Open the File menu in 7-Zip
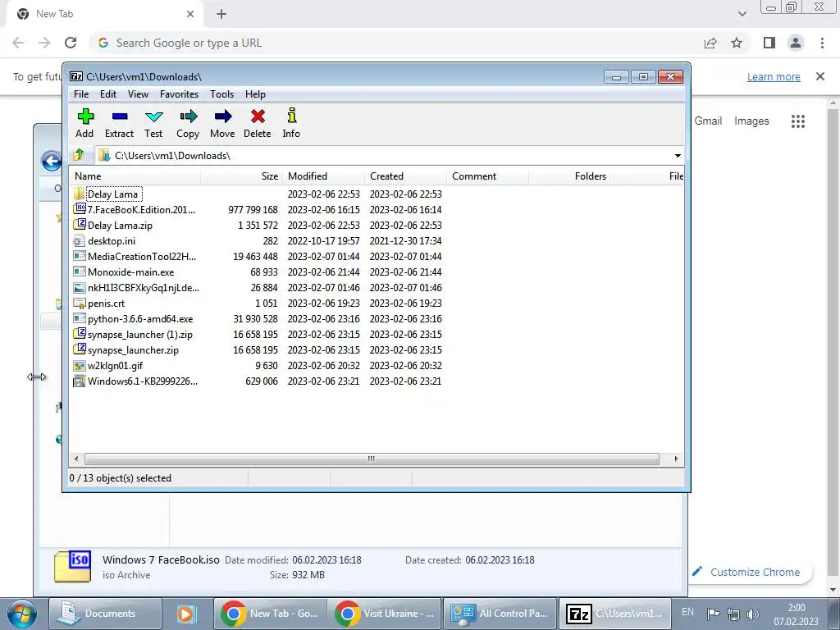This screenshot has width=840, height=630. (x=81, y=94)
